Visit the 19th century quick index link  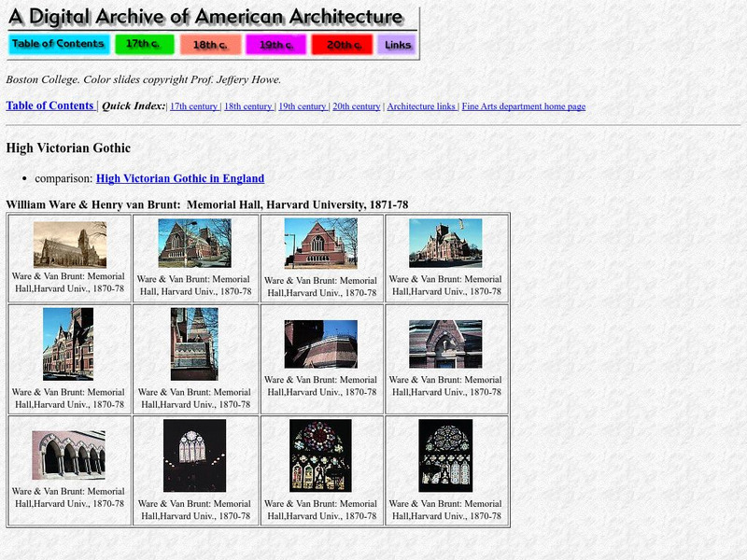click(x=302, y=106)
